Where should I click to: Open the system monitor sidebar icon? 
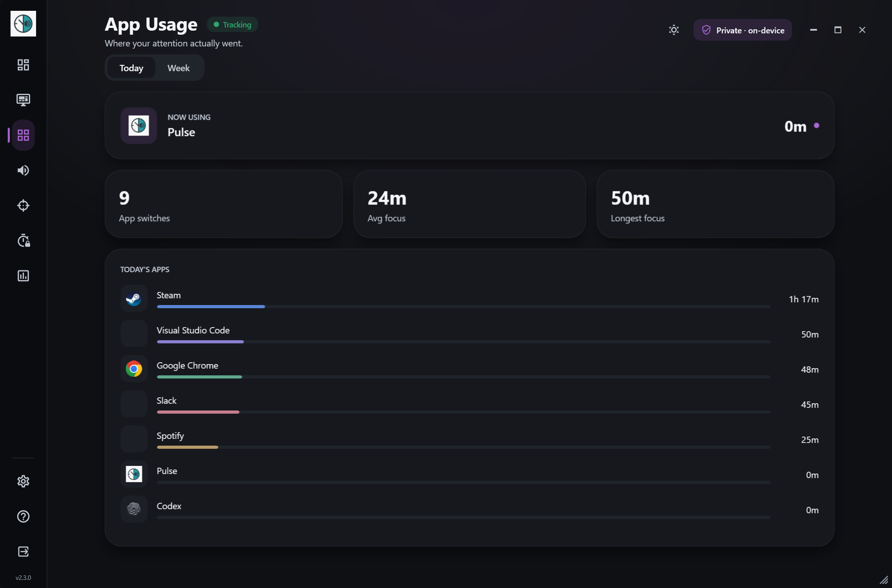pyautogui.click(x=23, y=100)
